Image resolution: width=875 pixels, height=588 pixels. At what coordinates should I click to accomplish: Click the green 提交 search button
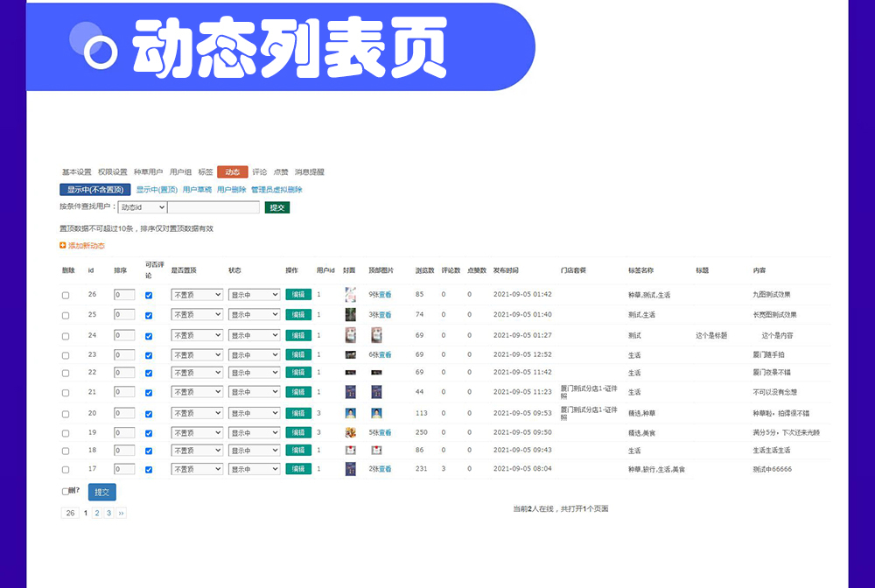pos(276,207)
